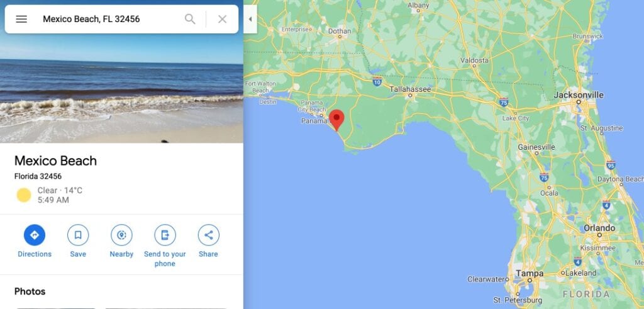644x309 pixels.
Task: Click Orlando on the map
Action: pos(599,228)
